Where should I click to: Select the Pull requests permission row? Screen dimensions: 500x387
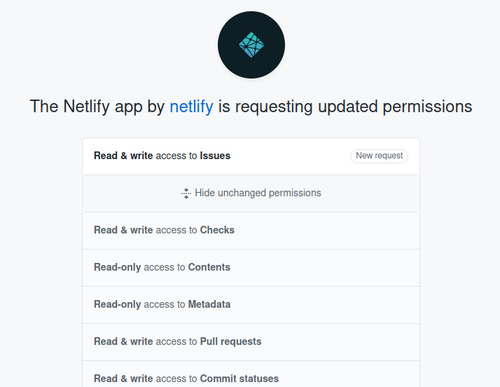pos(251,342)
